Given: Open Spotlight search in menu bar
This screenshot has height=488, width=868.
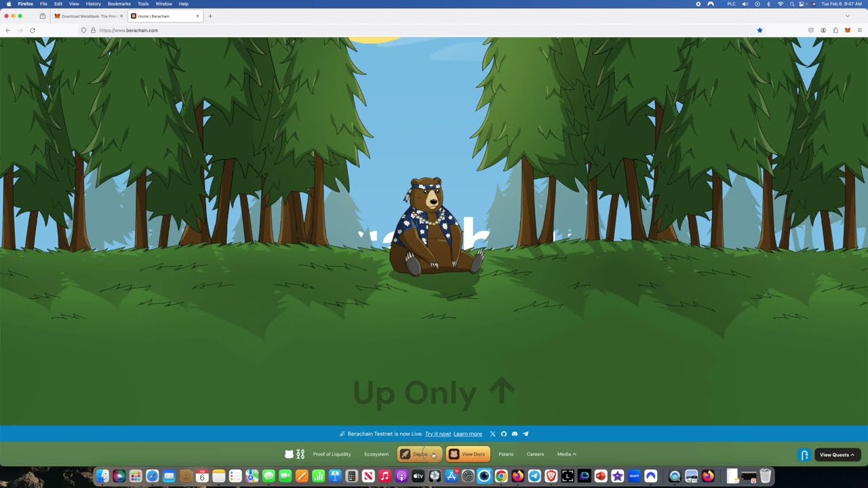Looking at the screenshot, I should coord(792,4).
